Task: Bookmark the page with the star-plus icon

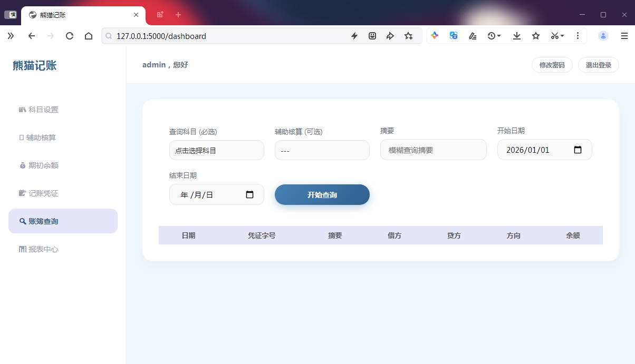Action: (408, 36)
